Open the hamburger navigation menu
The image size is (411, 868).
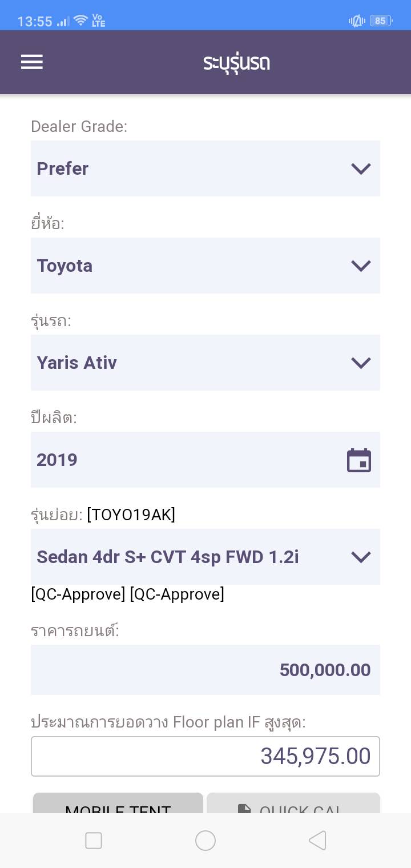[x=32, y=62]
